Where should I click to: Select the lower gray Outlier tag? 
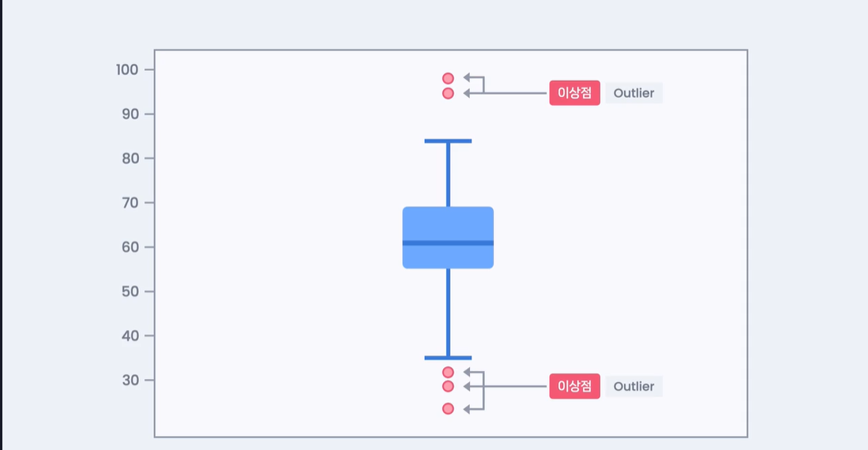(x=634, y=386)
